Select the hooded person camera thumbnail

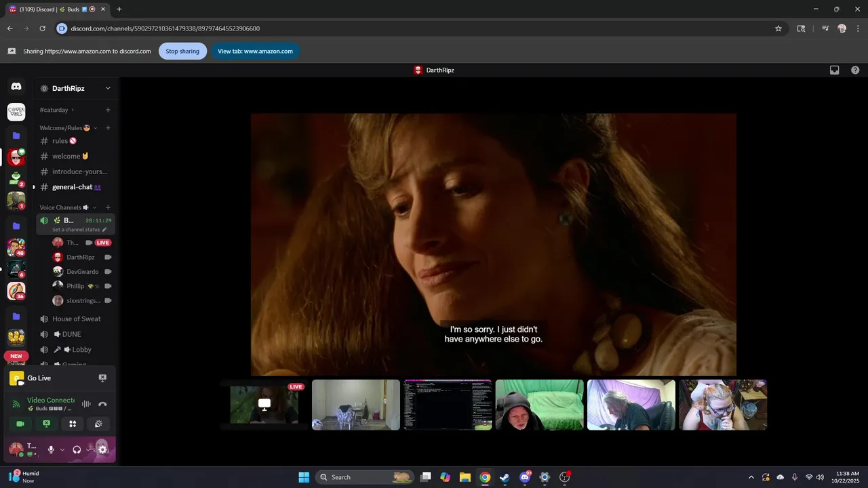pos(539,405)
